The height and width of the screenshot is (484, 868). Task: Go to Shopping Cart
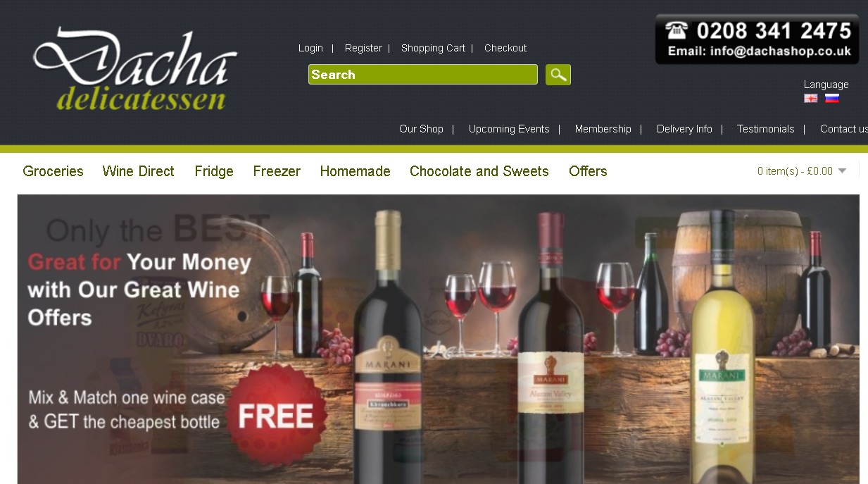[x=433, y=48]
